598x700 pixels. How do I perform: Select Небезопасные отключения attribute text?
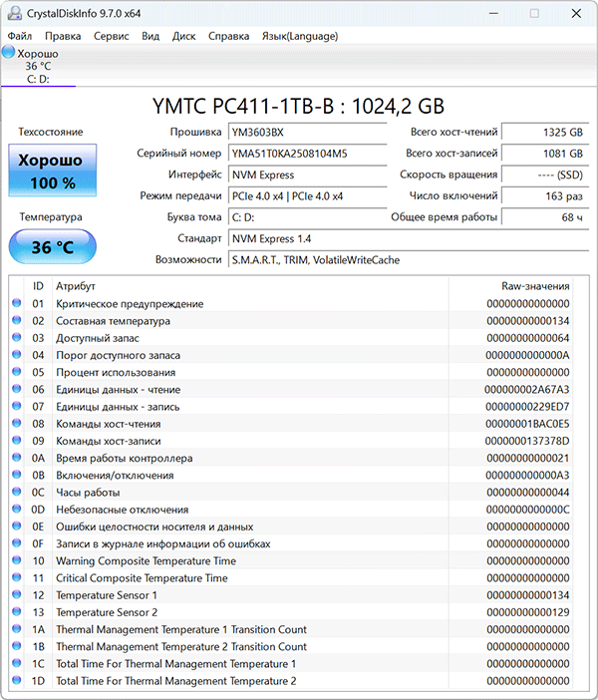(x=123, y=510)
